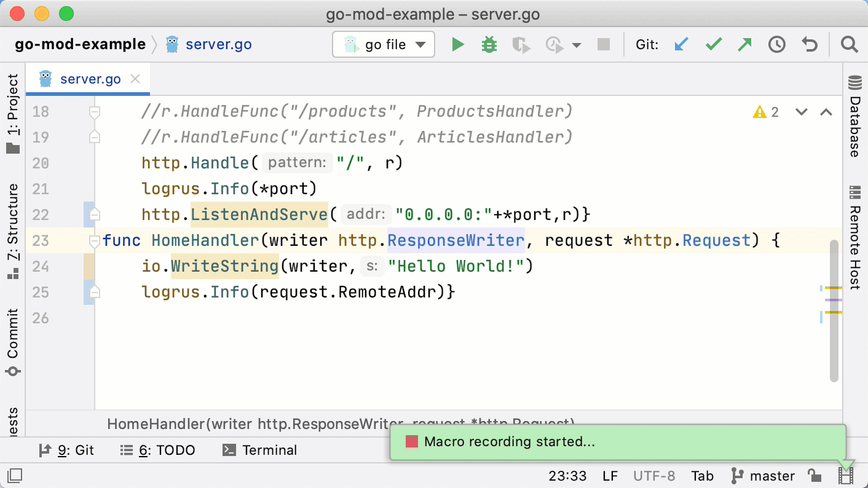868x488 pixels.
Task: Run with coverage shield icon
Action: [521, 45]
